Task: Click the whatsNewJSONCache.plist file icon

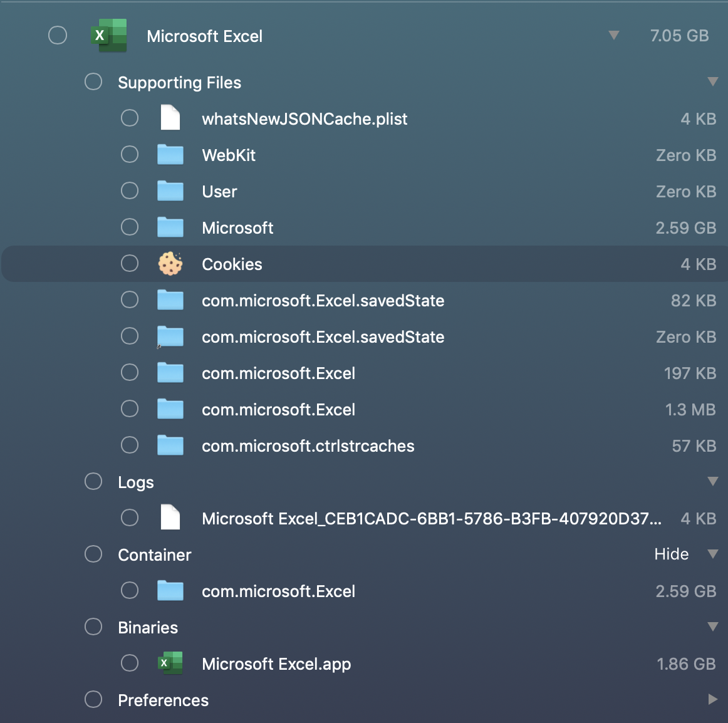Action: coord(170,118)
